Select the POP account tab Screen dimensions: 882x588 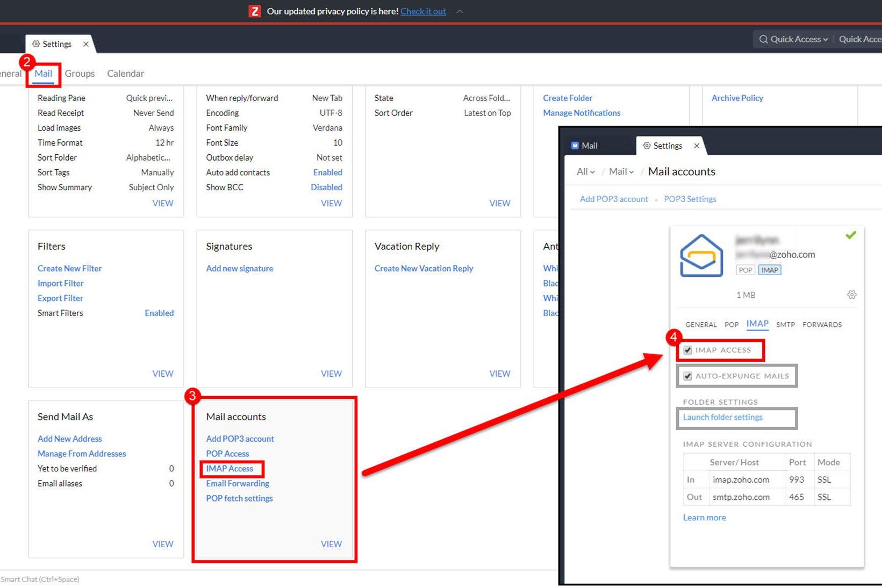(732, 325)
